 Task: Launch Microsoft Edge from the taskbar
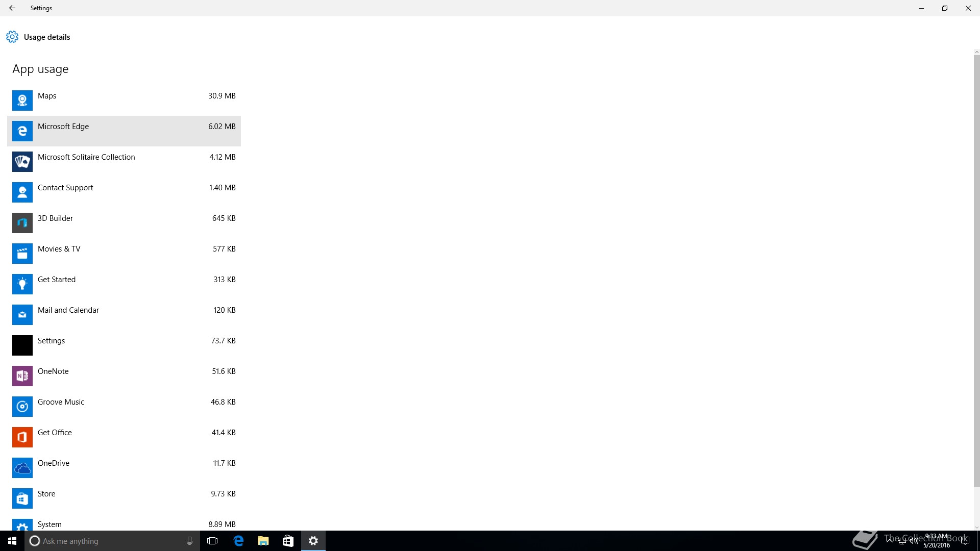tap(238, 541)
